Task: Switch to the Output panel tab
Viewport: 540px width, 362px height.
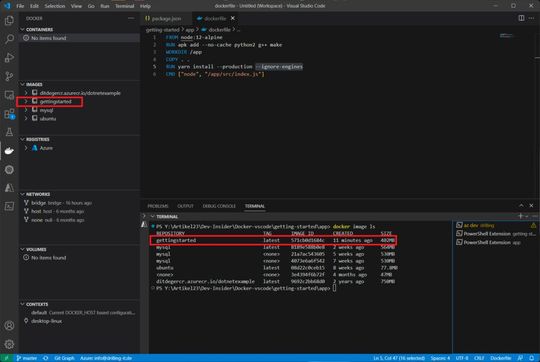Action: (185, 206)
